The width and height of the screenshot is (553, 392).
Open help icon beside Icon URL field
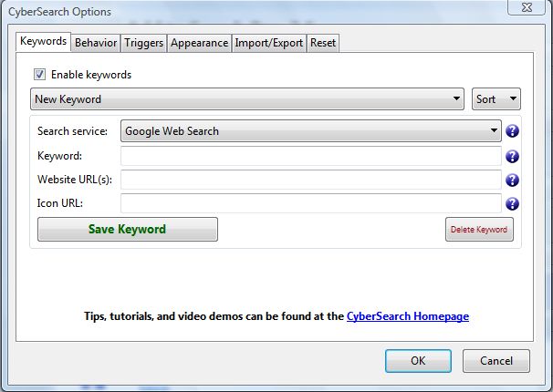pos(512,203)
